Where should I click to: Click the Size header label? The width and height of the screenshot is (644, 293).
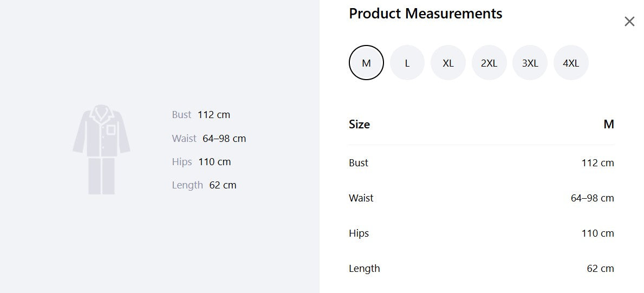360,125
